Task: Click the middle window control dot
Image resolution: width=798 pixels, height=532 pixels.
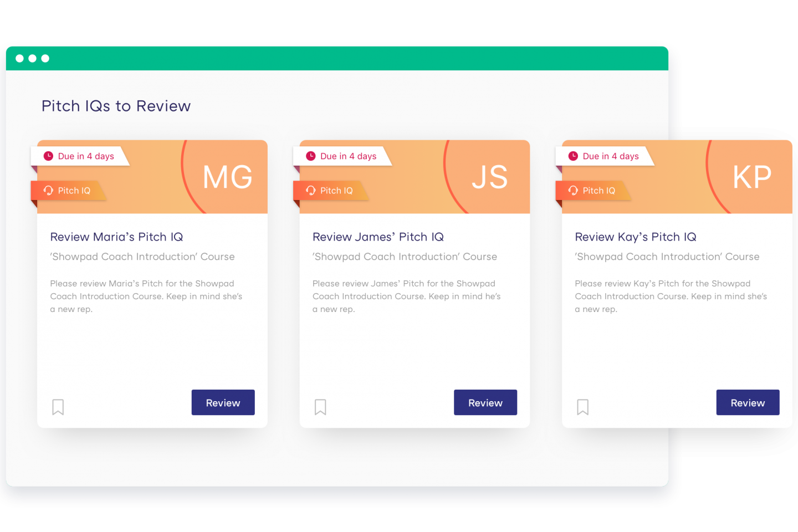Action: coord(32,58)
